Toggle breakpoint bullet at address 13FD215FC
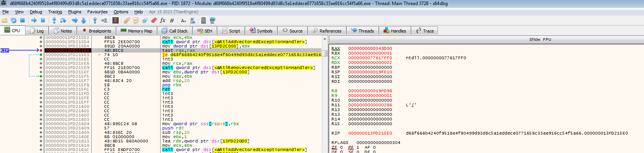 (41, 89)
